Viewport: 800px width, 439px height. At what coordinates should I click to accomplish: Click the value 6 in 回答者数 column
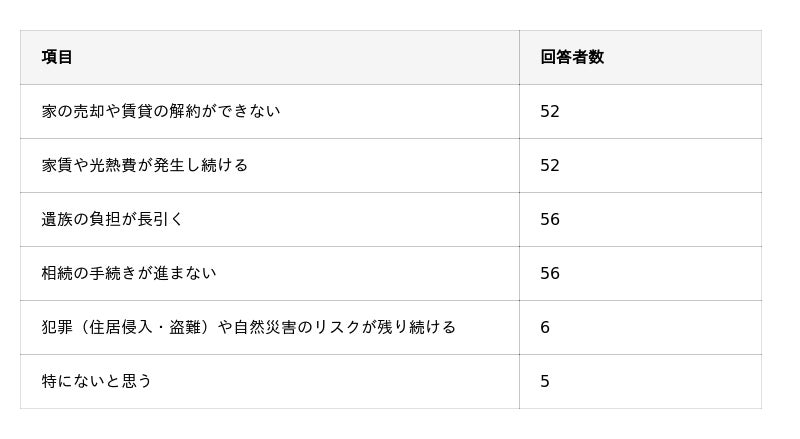coord(545,327)
